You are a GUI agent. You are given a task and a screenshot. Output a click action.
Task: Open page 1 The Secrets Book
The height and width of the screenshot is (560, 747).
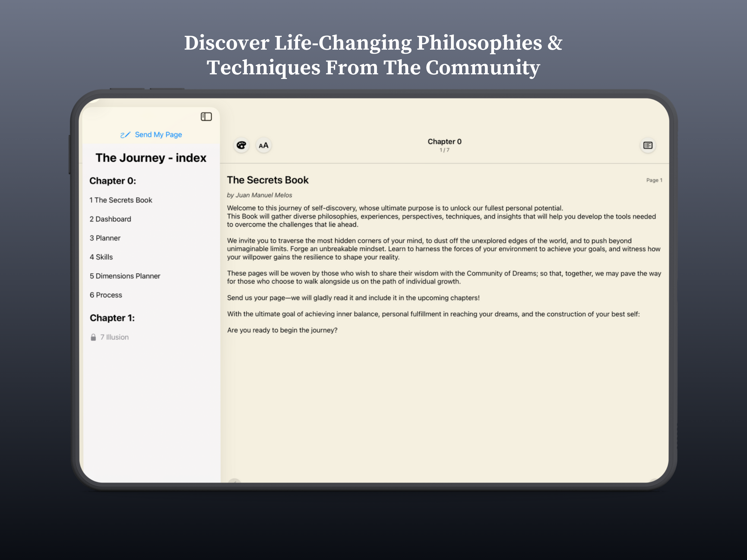121,200
